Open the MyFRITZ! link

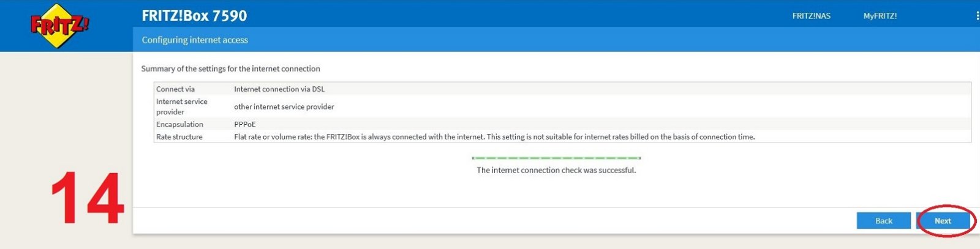coord(880,16)
